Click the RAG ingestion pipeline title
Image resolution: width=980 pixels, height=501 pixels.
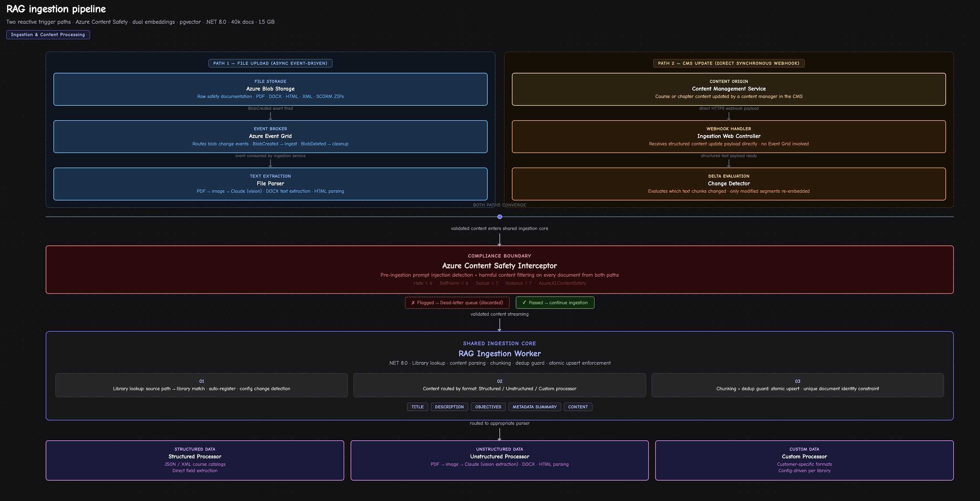point(56,9)
